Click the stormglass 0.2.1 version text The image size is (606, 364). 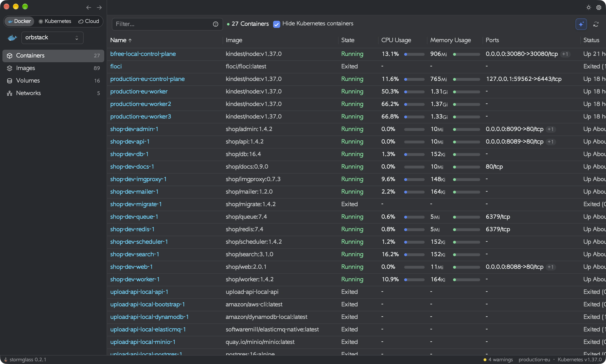click(28, 360)
